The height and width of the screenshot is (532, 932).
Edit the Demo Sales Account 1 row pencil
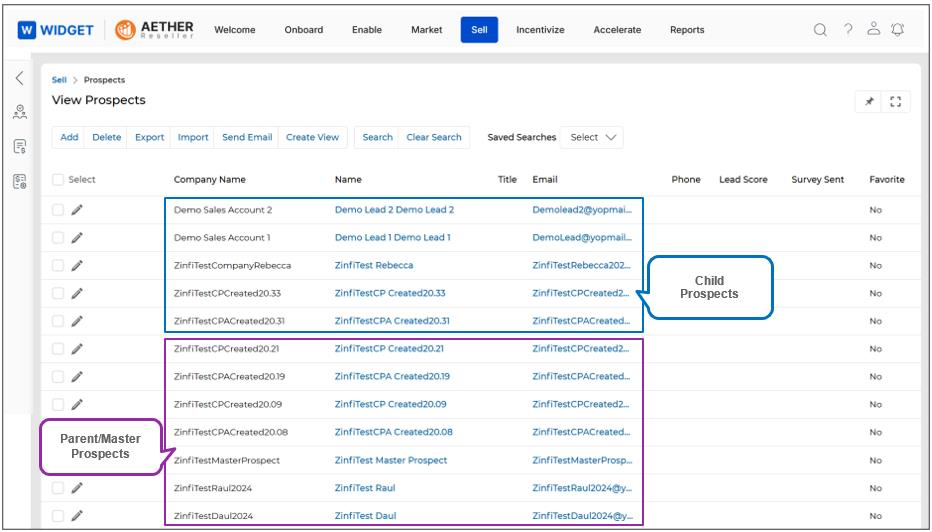click(x=77, y=238)
